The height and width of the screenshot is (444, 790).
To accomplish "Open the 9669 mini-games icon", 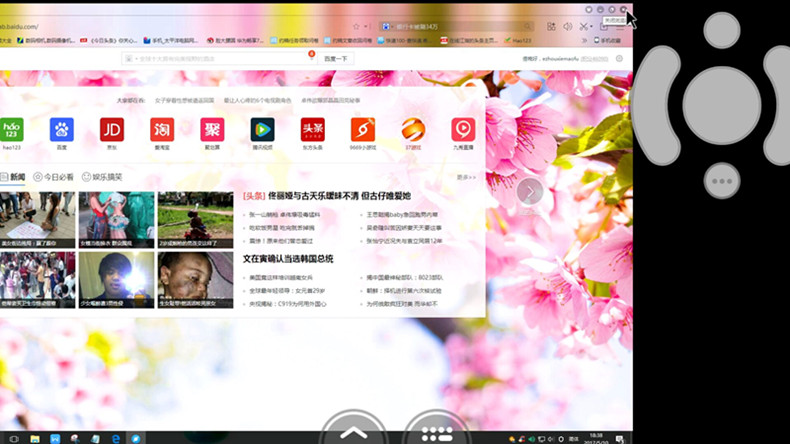I will [363, 130].
